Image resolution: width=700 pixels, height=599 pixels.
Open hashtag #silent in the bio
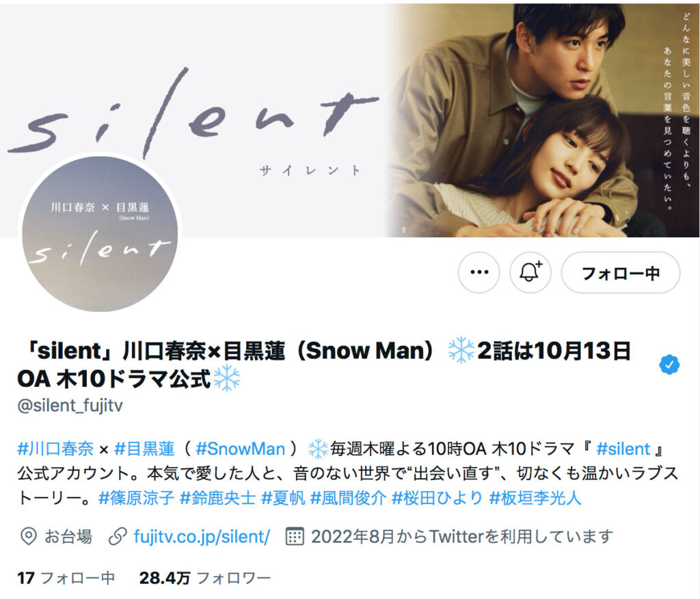(623, 449)
